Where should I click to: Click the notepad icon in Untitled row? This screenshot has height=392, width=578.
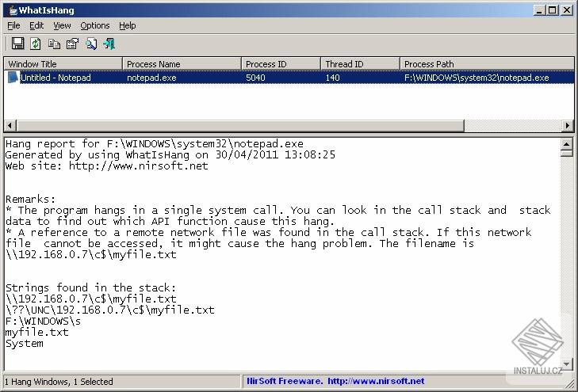point(13,78)
